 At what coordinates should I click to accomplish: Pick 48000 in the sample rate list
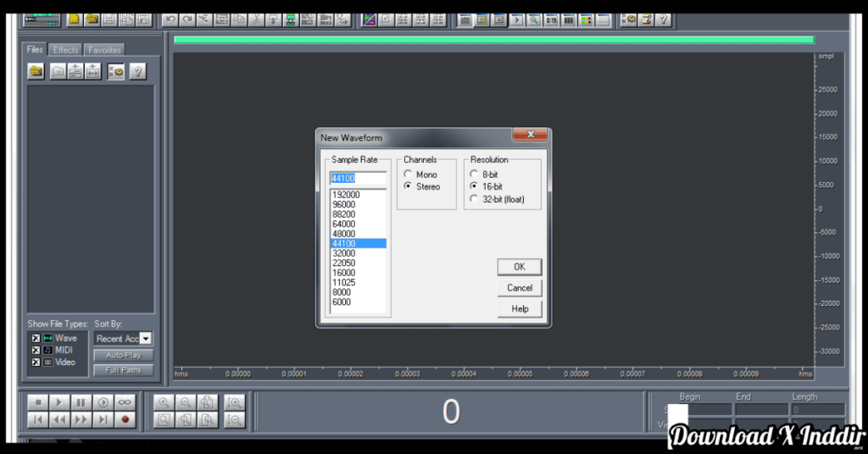pos(344,234)
